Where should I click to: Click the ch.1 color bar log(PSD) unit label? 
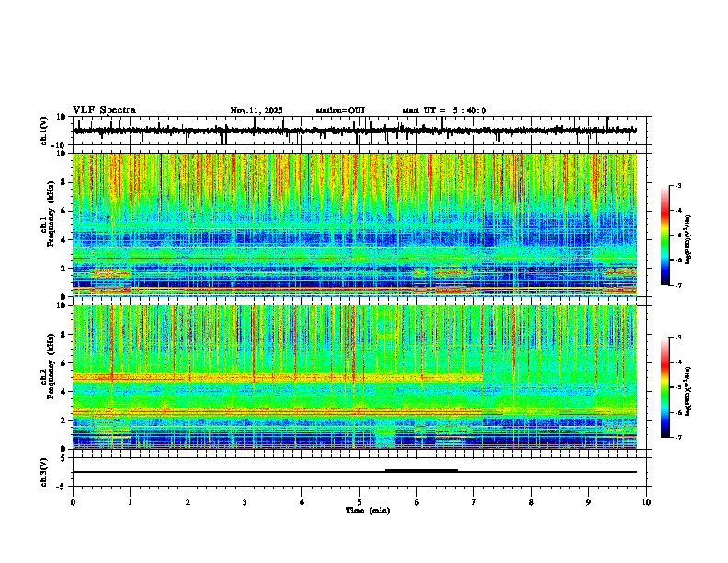[688, 240]
